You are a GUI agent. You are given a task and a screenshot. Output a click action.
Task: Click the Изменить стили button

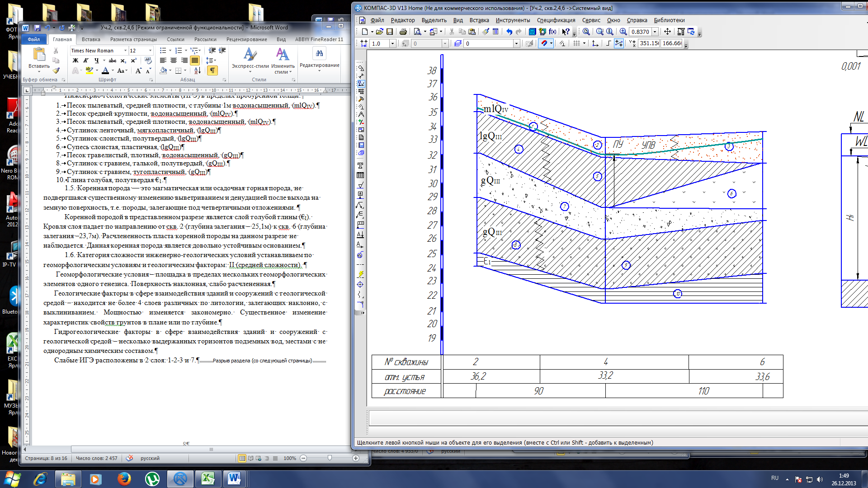point(283,61)
